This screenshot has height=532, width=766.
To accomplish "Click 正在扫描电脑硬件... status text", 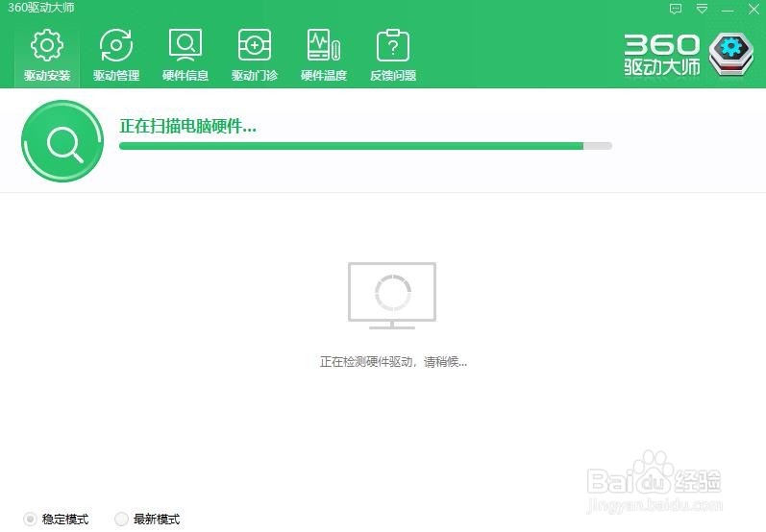I will click(x=188, y=127).
